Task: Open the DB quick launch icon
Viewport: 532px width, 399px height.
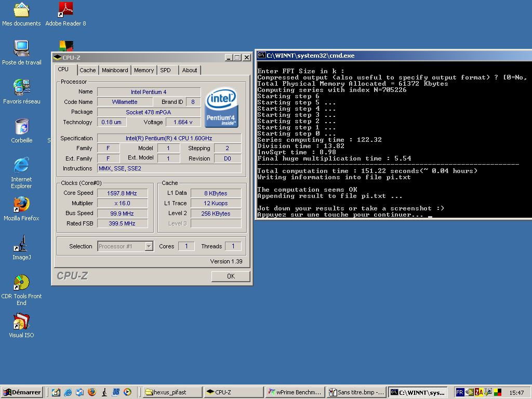Action: pyautogui.click(x=116, y=392)
